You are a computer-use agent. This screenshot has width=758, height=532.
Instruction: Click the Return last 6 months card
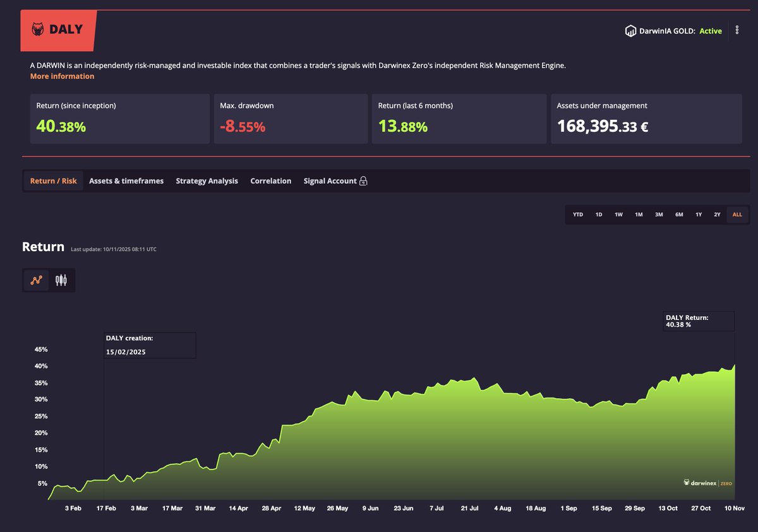(459, 119)
